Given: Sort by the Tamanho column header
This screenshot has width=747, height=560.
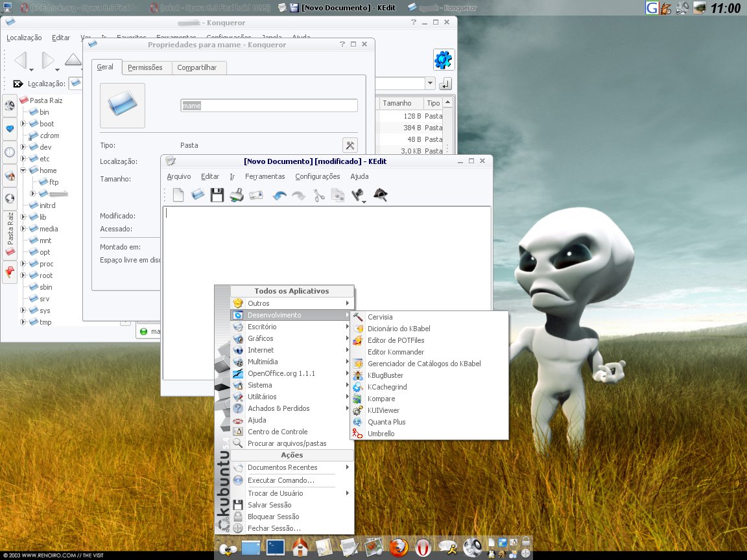Looking at the screenshot, I should [401, 103].
